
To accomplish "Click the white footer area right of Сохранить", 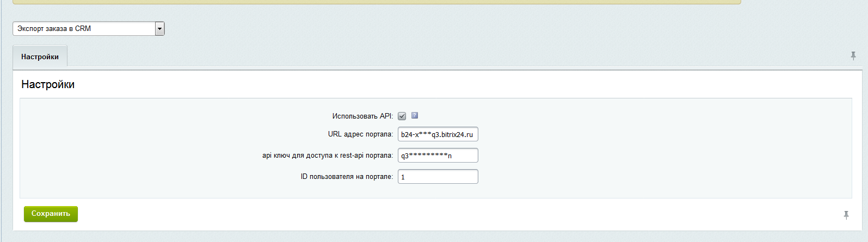I will pyautogui.click(x=435, y=214).
